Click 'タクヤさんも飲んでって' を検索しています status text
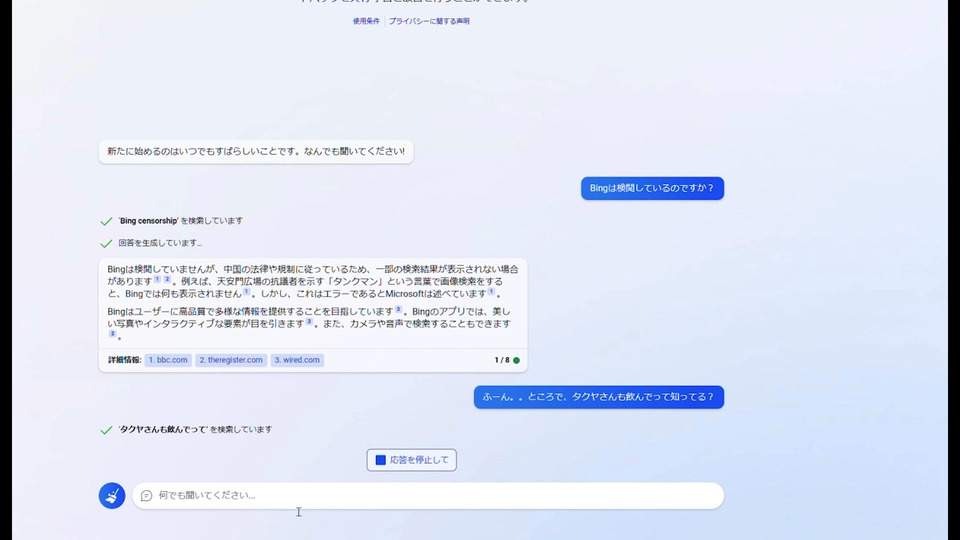 tap(195, 430)
